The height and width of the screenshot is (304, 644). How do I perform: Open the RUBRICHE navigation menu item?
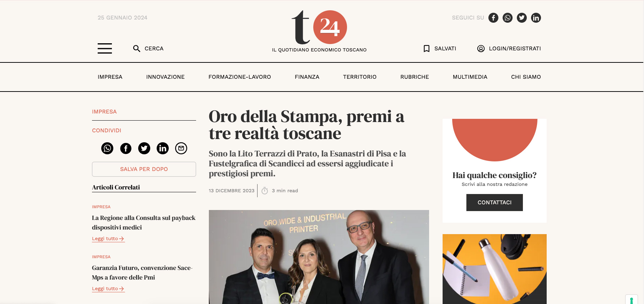[x=415, y=77]
